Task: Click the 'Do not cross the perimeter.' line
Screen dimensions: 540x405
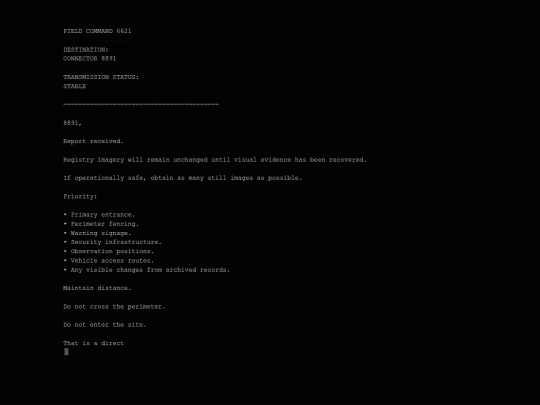Action: [114, 307]
